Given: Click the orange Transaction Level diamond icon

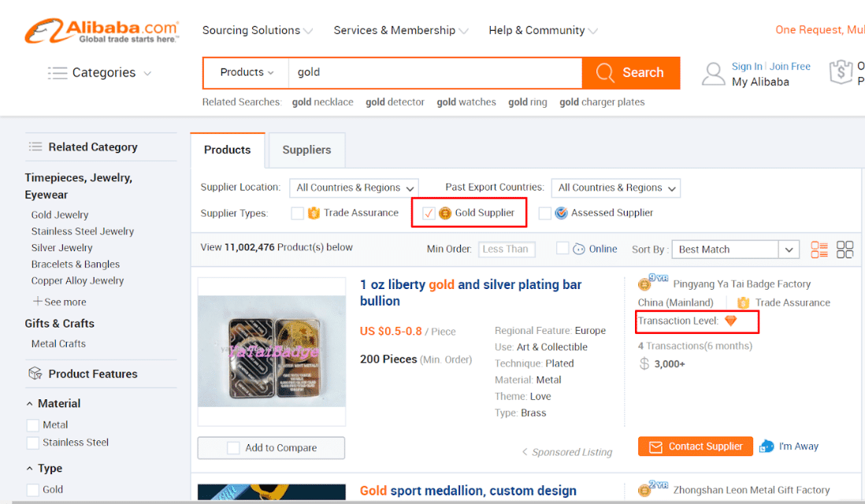Looking at the screenshot, I should coord(730,321).
